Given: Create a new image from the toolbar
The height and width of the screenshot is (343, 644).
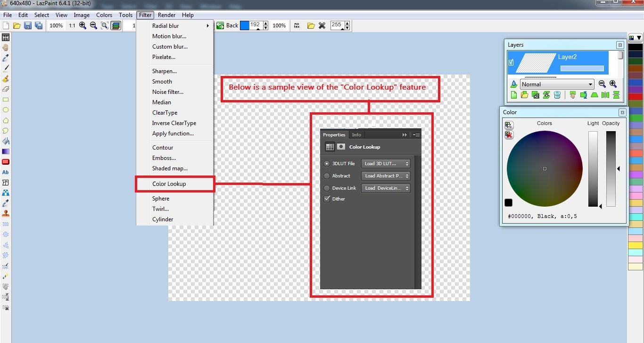Looking at the screenshot, I should pos(6,25).
